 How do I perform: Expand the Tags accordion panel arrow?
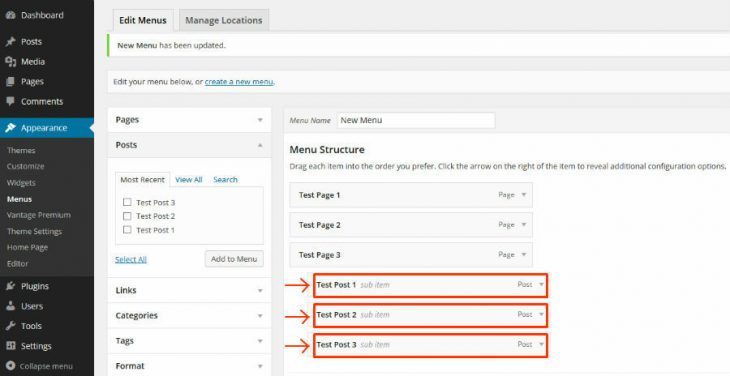tap(260, 341)
